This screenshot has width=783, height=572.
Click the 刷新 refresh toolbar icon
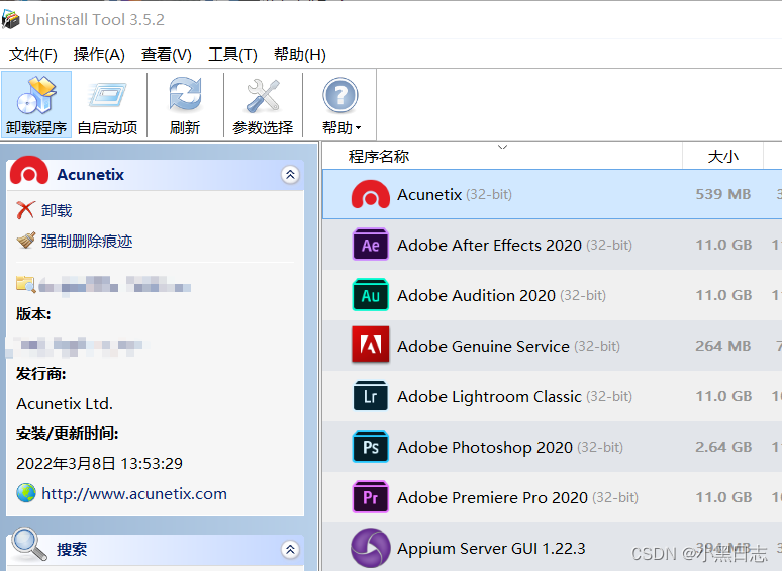click(185, 94)
